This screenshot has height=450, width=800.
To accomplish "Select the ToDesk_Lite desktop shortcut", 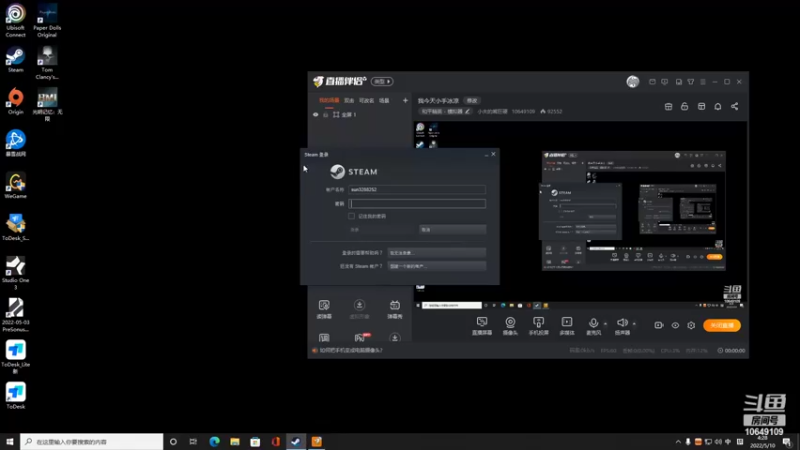I will click(15, 357).
